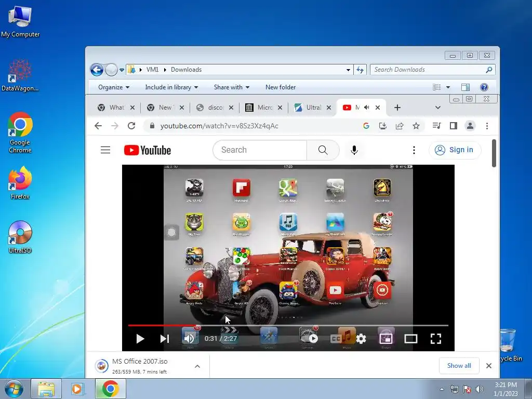532x399 pixels.
Task: Click the youtube.com address bar
Action: tap(219, 126)
